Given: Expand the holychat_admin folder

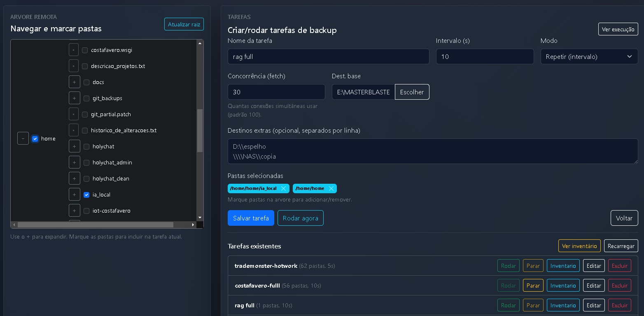Looking at the screenshot, I should (74, 163).
